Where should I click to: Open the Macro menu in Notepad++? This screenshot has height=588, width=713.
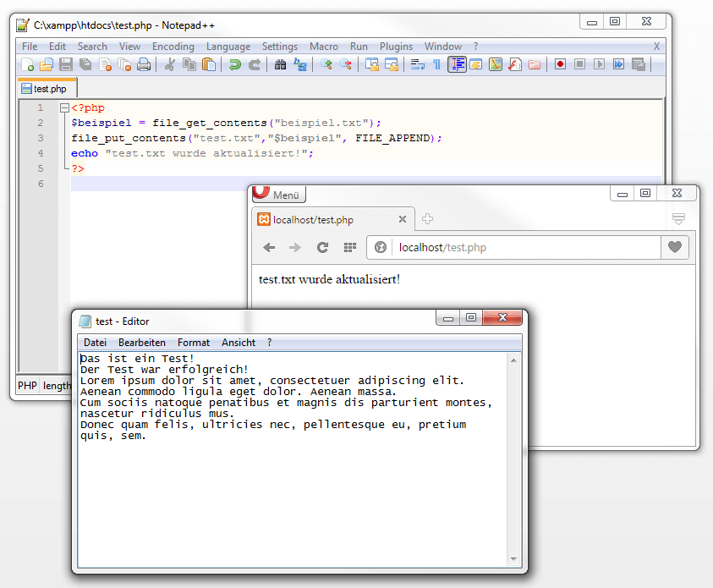(324, 47)
